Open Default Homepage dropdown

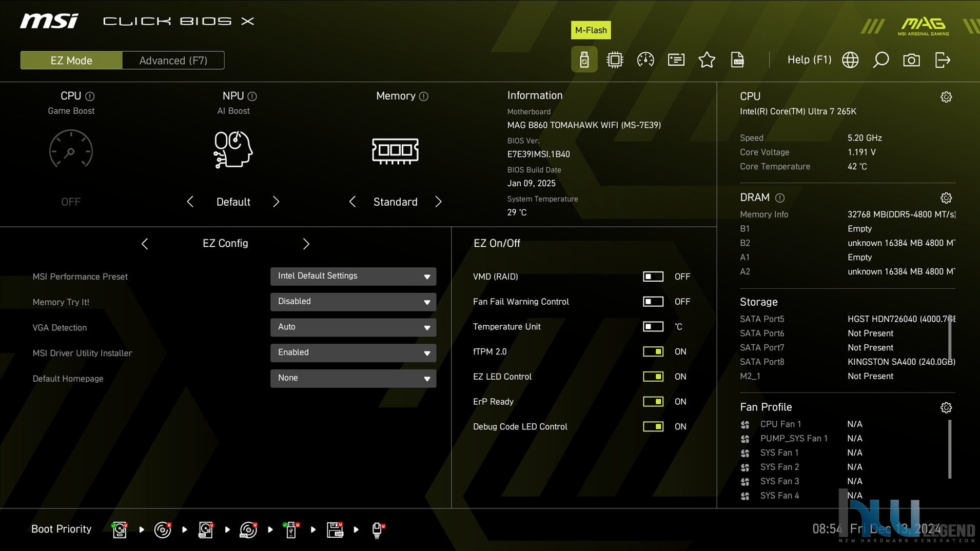click(353, 379)
